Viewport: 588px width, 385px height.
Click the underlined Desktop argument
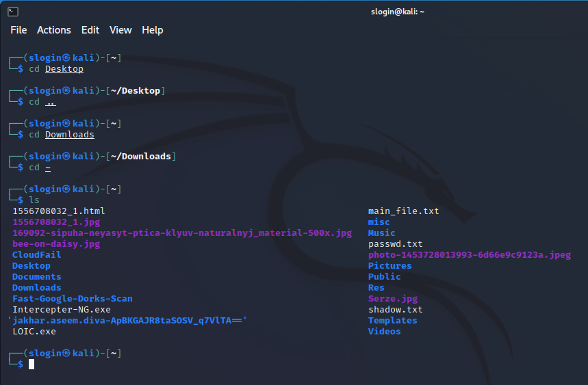(x=64, y=69)
